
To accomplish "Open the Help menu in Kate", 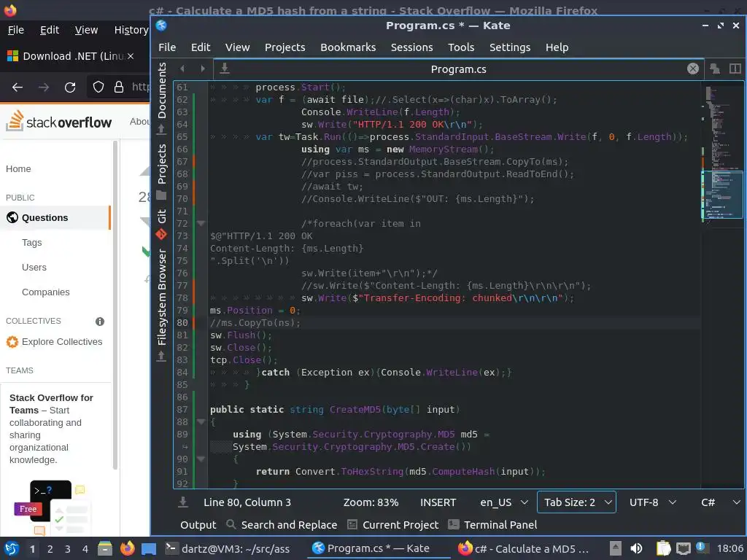I will 557,47.
